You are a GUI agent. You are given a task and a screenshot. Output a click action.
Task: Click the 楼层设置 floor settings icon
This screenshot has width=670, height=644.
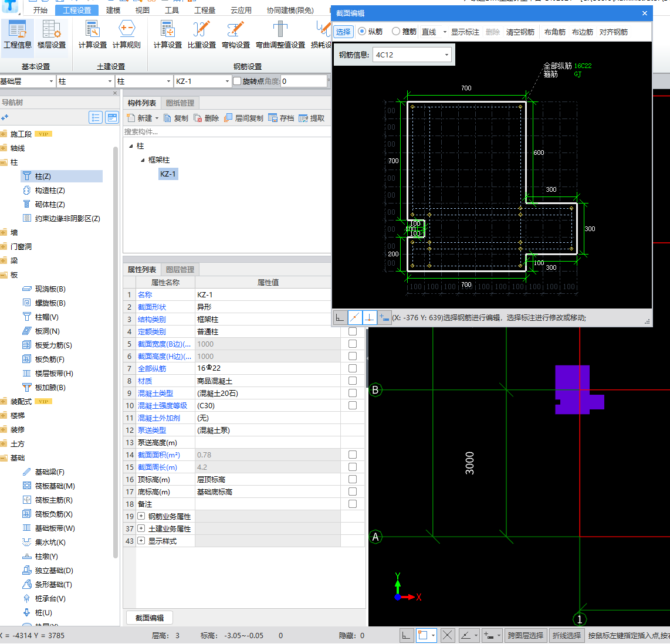click(51, 34)
